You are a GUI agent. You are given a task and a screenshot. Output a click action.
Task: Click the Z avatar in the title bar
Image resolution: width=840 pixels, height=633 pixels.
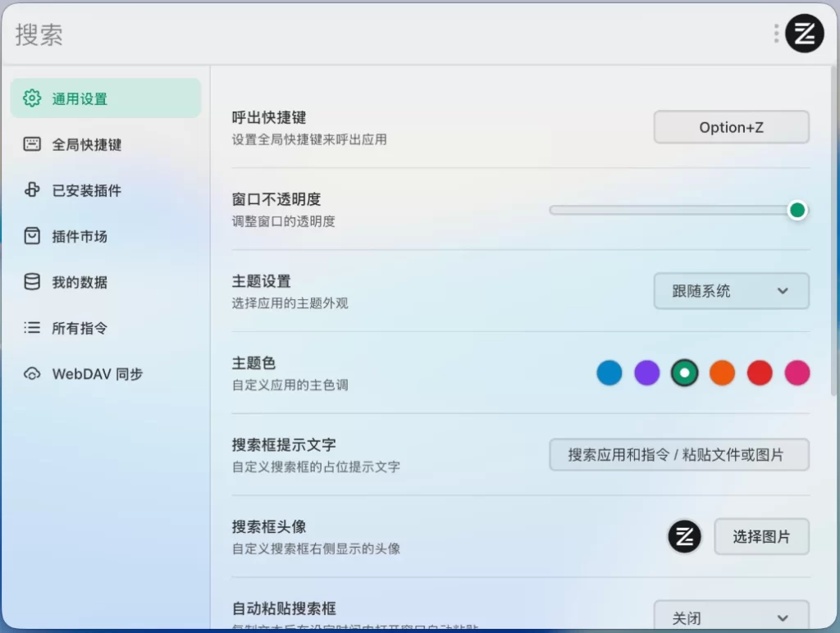pyautogui.click(x=804, y=34)
